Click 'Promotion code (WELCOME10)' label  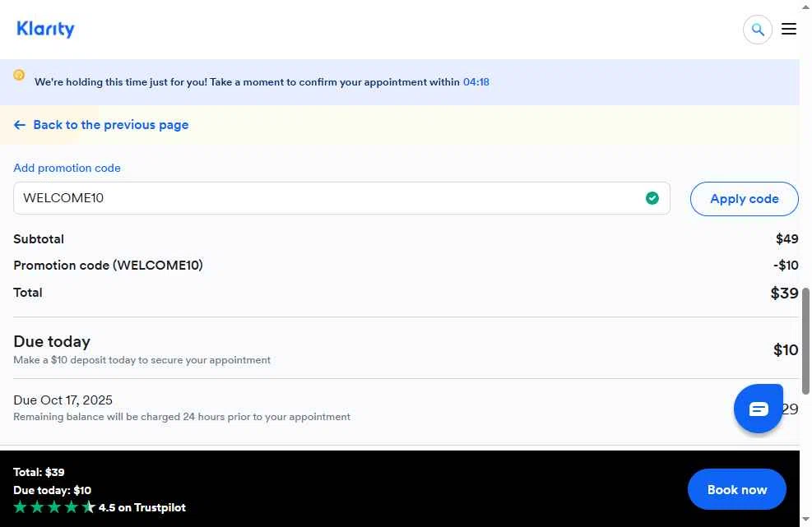point(108,265)
